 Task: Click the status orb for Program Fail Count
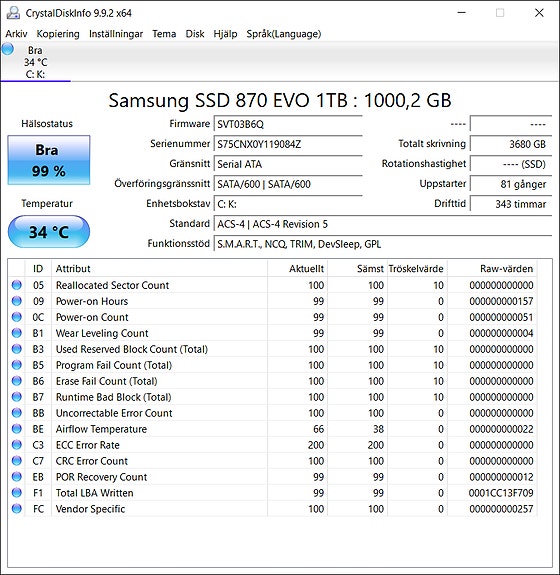[17, 365]
